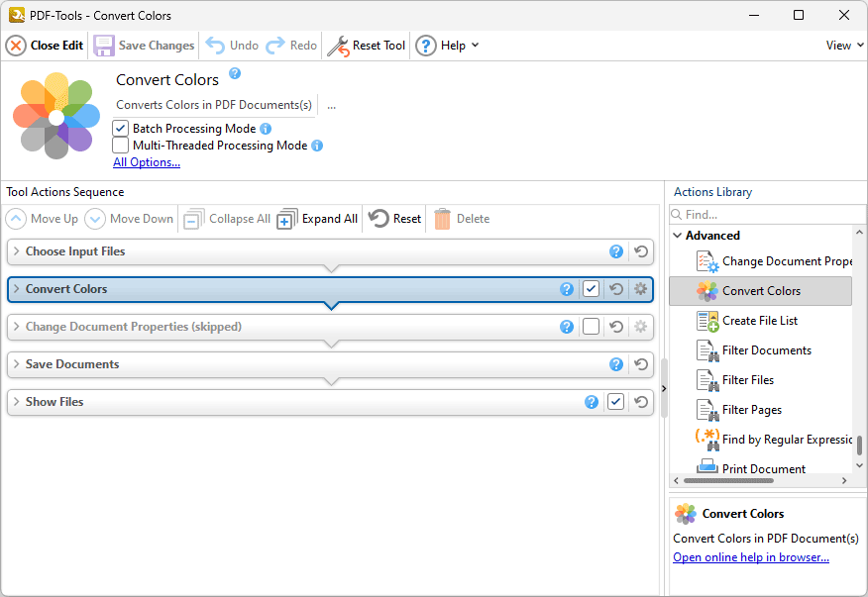Open gear settings on Change Document Properties row
Image resolution: width=868 pixels, height=597 pixels.
tap(640, 327)
